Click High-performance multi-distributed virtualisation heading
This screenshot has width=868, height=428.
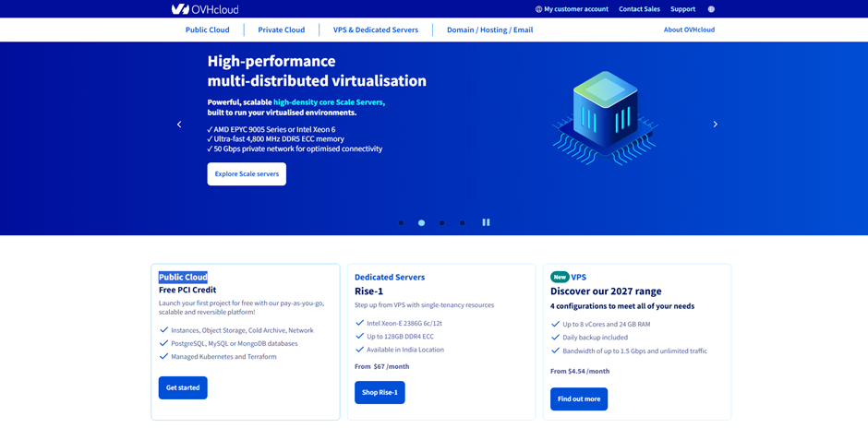click(x=317, y=71)
